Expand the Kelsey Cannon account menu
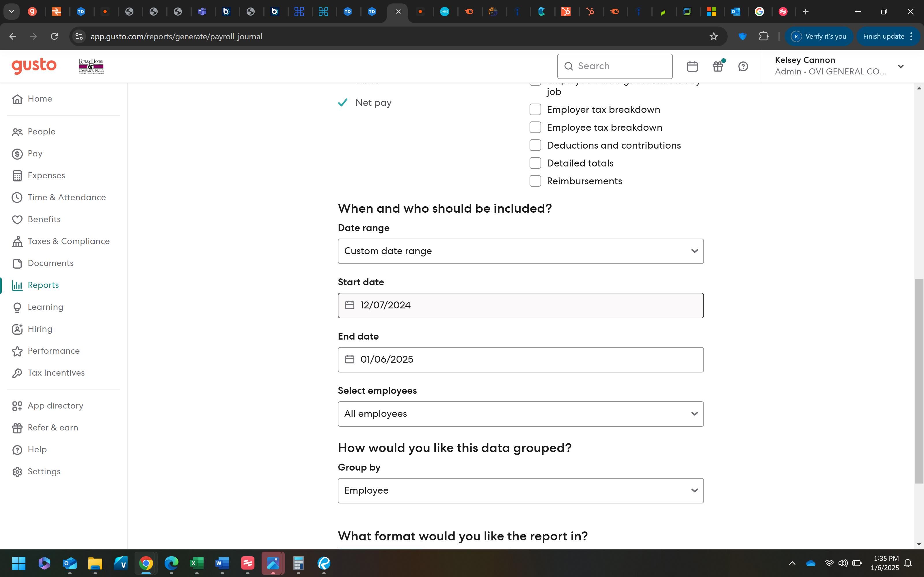 900,66
